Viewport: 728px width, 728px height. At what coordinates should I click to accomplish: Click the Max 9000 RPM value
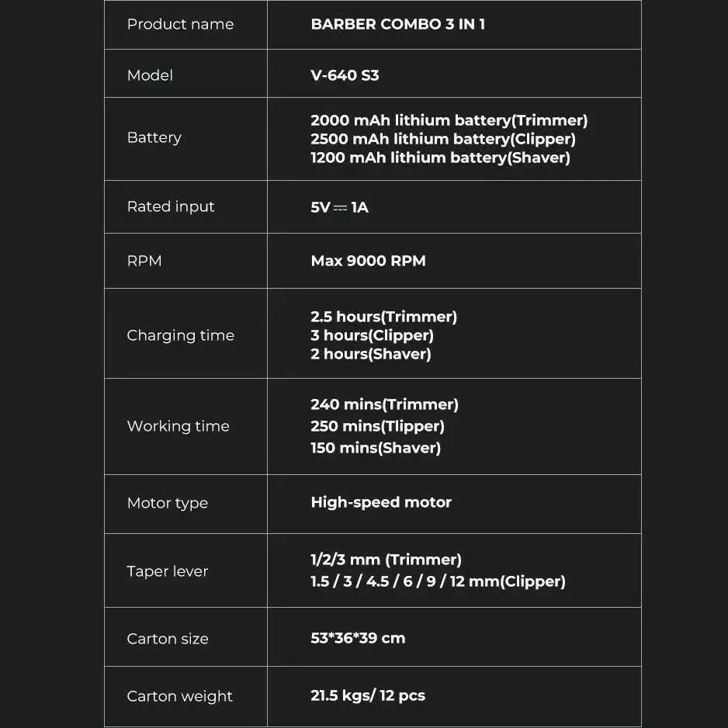(368, 262)
